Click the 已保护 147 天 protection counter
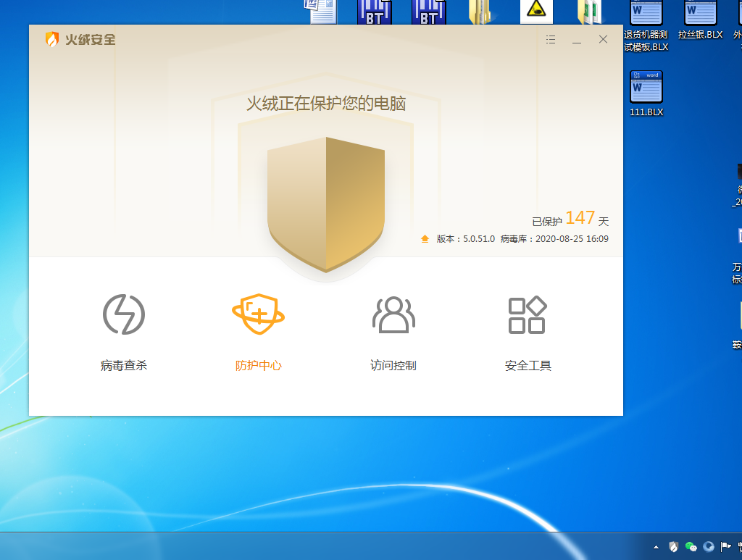Screen dimensions: 742x560 [x=570, y=219]
